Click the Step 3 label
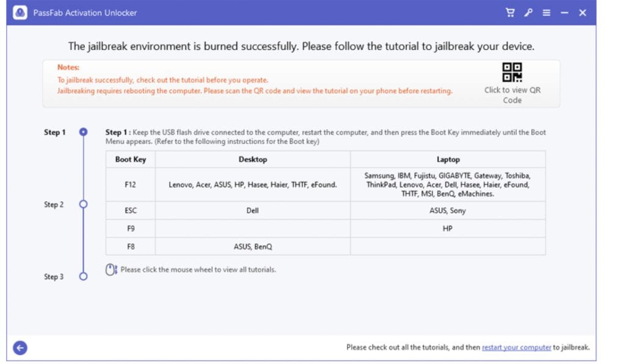This screenshot has width=625, height=364. (x=54, y=277)
